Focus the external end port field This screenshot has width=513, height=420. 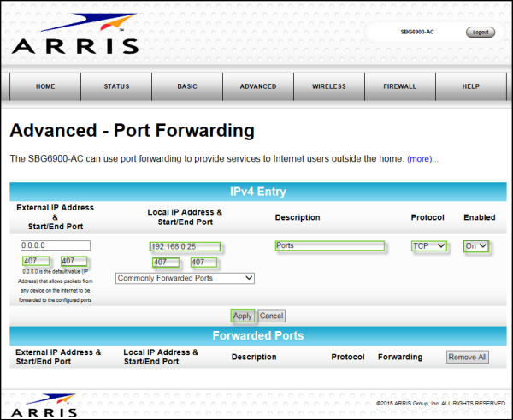74,261
